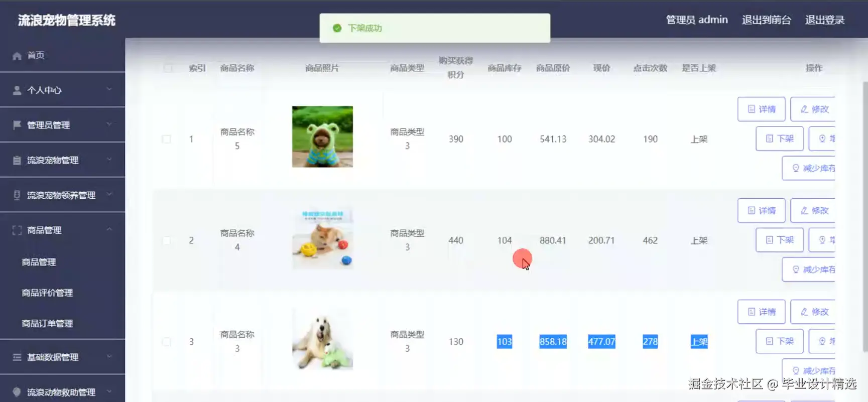868x402 pixels.
Task: Click the icon in row 1 下架 button
Action: (x=770, y=139)
